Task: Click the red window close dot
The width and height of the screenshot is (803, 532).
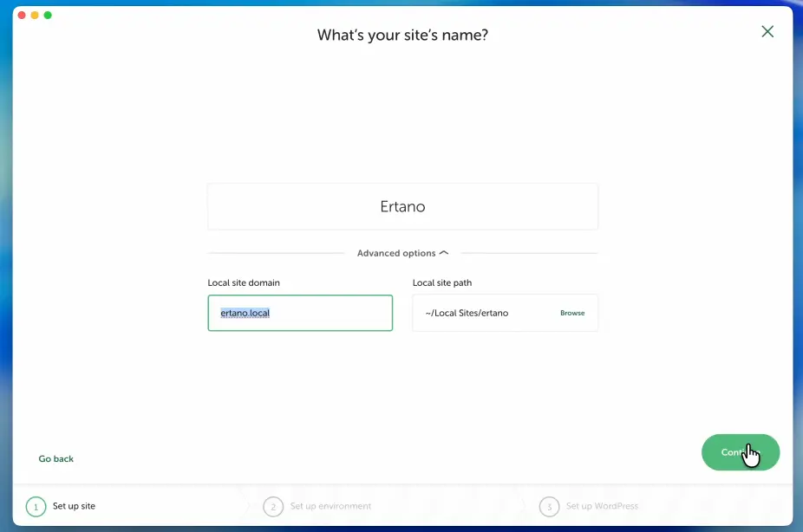Action: click(x=22, y=16)
